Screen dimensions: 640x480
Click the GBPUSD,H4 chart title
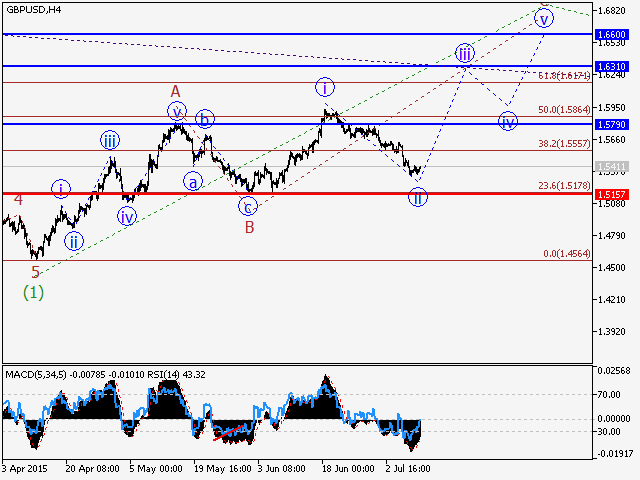34,10
